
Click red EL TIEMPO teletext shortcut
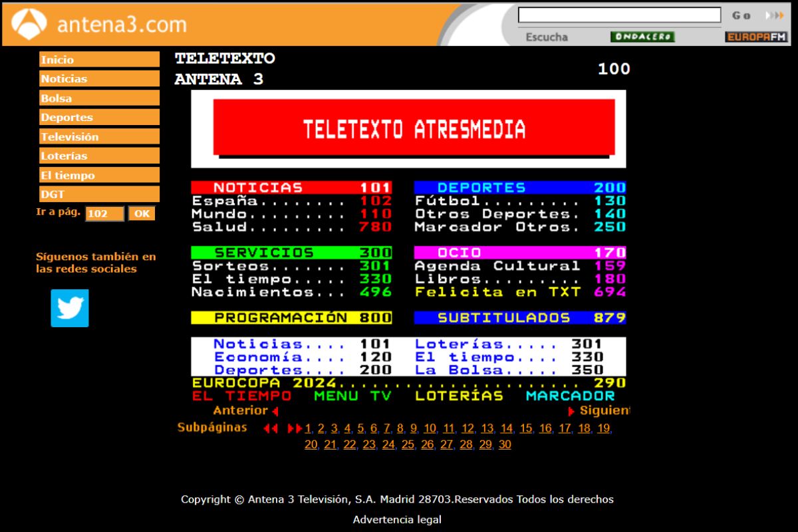pos(241,396)
